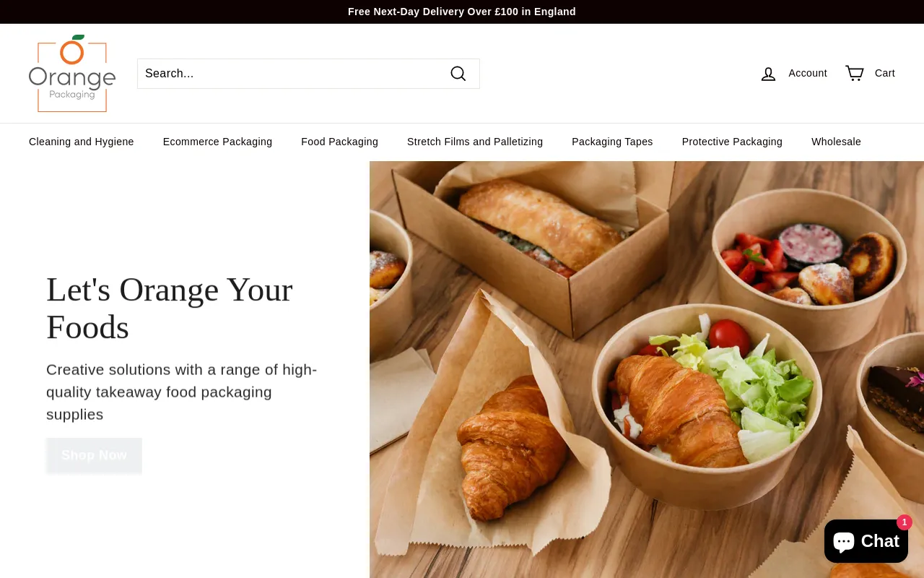Screen dimensions: 924x578
Task: Click the Account text link
Action: click(x=808, y=73)
